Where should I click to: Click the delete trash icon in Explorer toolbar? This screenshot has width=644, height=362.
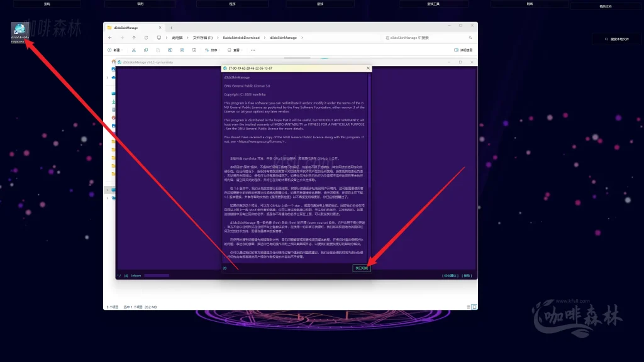coord(194,50)
